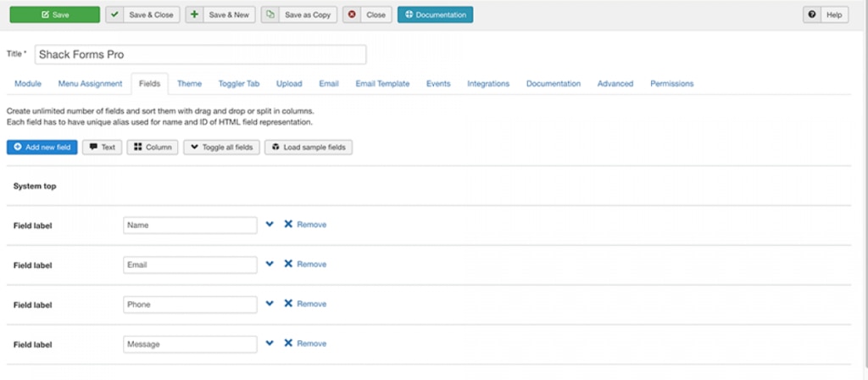Click the copy icon on Save as Copy
Viewport: 868px width, 380px height.
[x=270, y=15]
